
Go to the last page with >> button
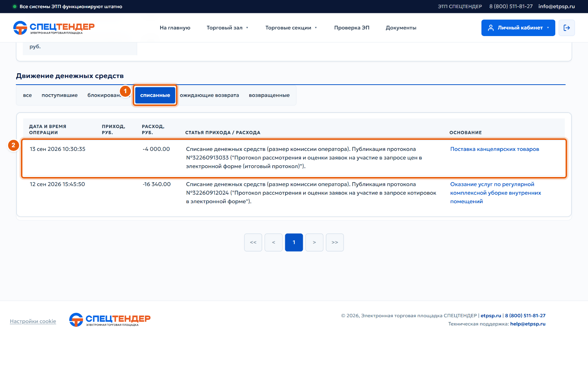335,243
